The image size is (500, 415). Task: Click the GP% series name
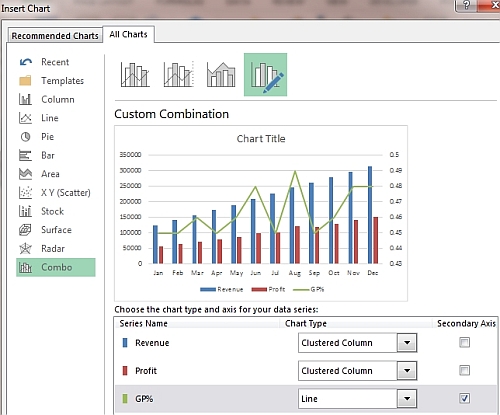coord(144,399)
